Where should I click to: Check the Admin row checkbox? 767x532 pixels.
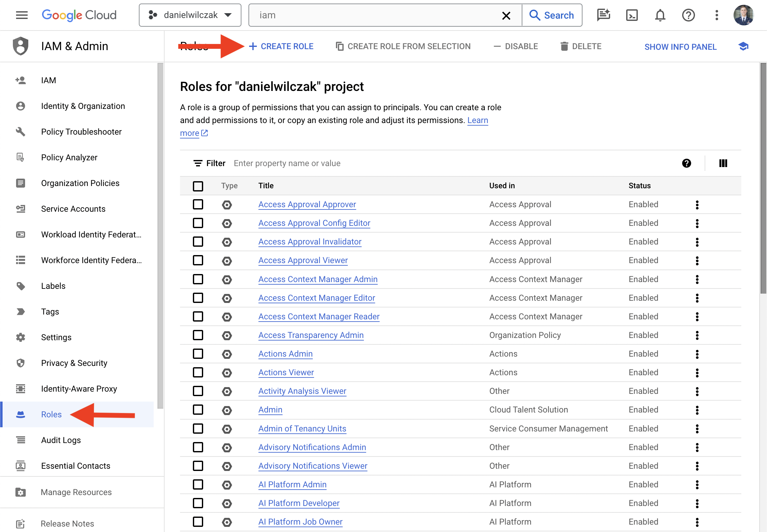pos(198,410)
